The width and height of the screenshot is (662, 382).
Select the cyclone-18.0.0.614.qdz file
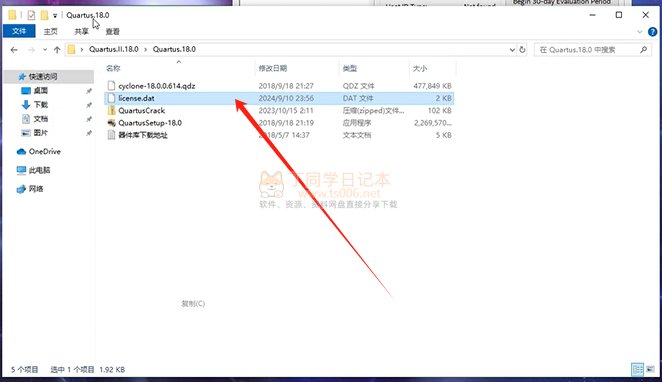(157, 86)
